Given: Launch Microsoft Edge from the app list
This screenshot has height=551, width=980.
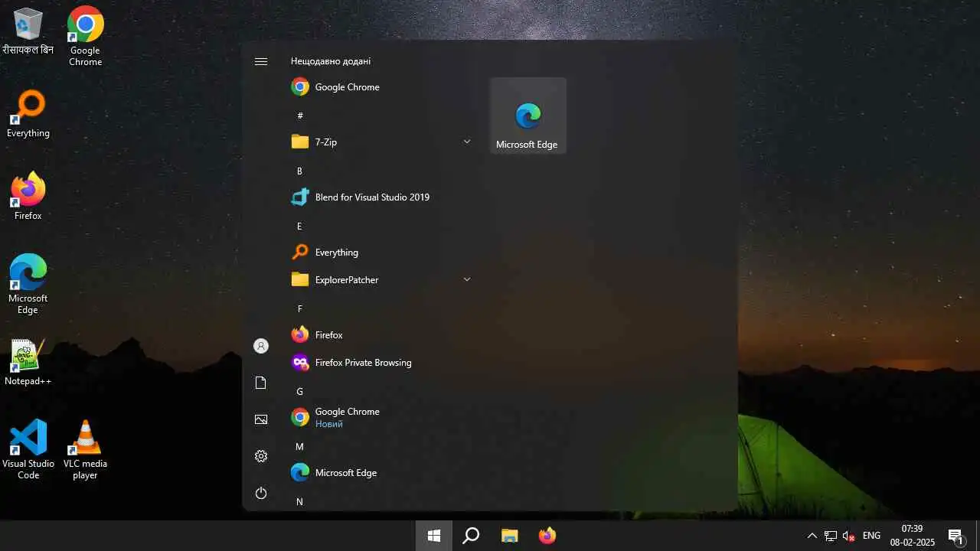Looking at the screenshot, I should [x=381, y=473].
